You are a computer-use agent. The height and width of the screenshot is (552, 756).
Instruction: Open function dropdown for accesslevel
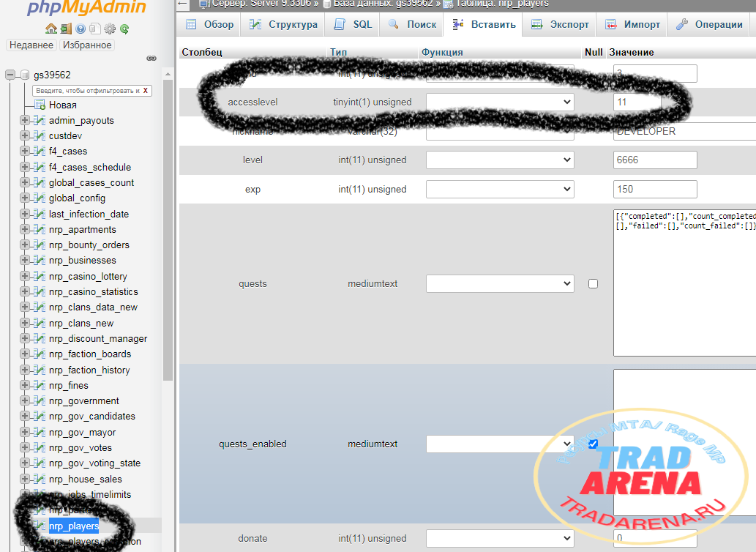coord(500,102)
